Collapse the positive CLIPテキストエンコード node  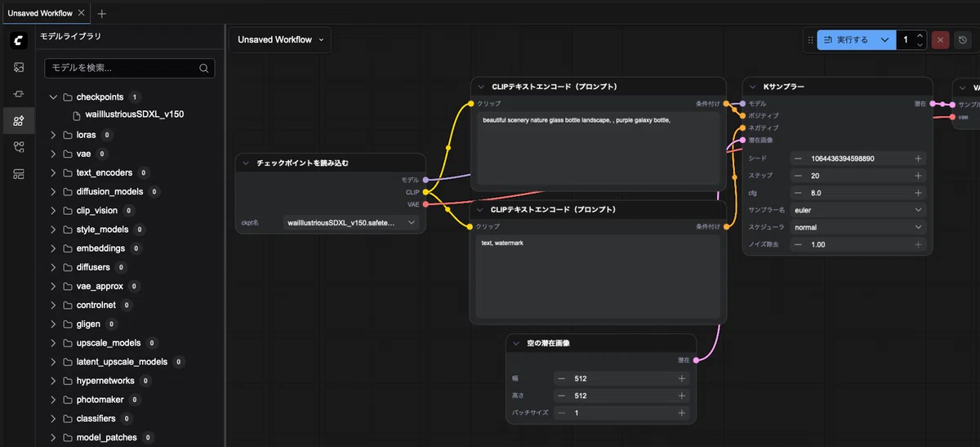[x=479, y=86]
